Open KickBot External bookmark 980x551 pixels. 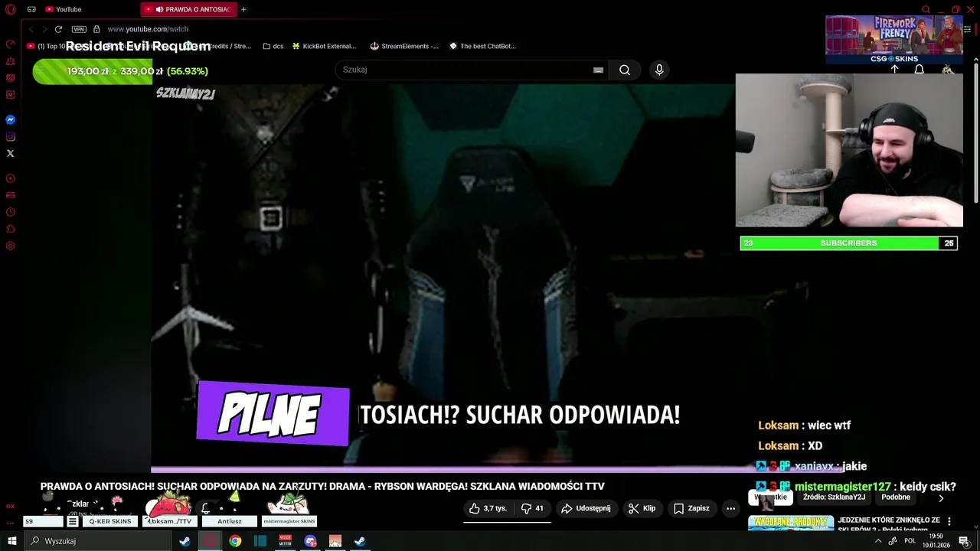pyautogui.click(x=324, y=46)
